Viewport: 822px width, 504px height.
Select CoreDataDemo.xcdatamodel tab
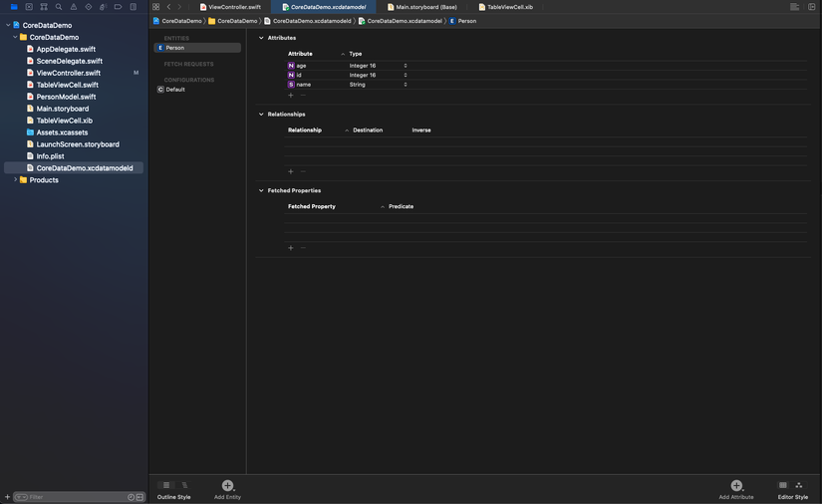324,7
